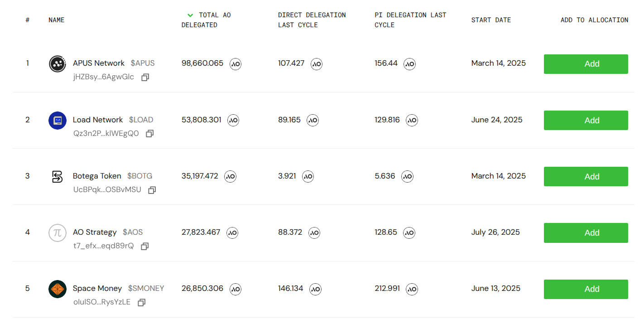This screenshot has width=644, height=319.
Task: Click the Space Money logo icon
Action: (58, 289)
